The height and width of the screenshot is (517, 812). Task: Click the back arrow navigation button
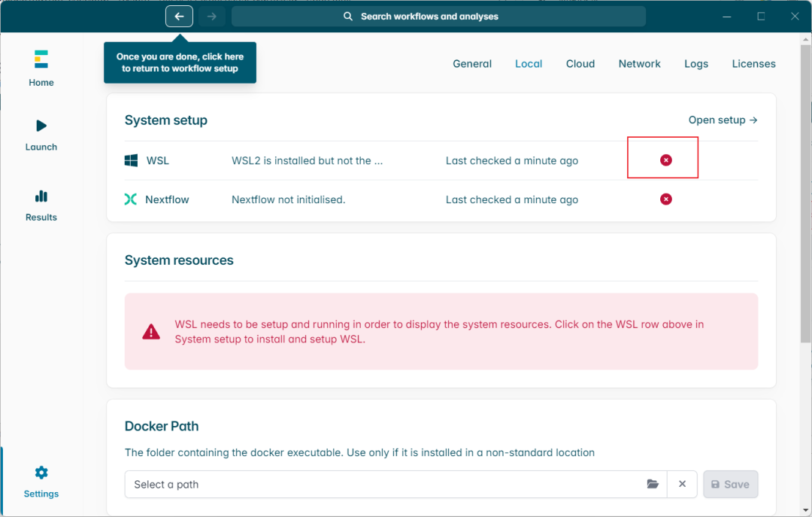tap(179, 17)
